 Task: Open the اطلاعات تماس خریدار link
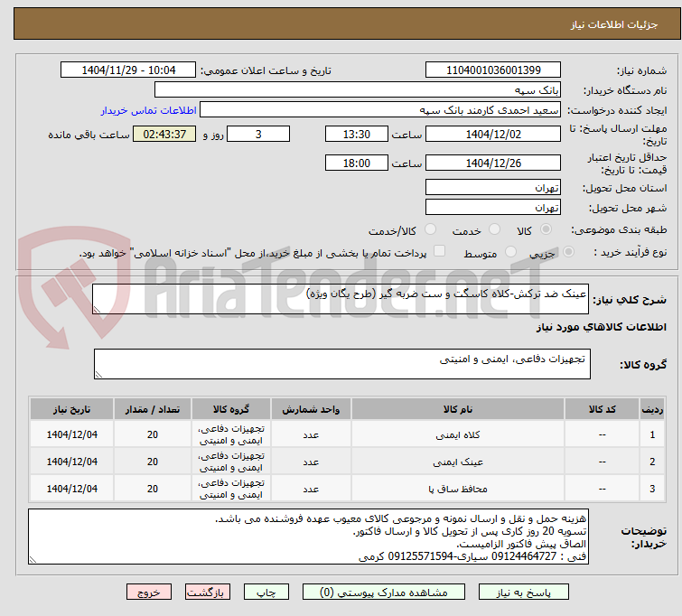pos(149,110)
